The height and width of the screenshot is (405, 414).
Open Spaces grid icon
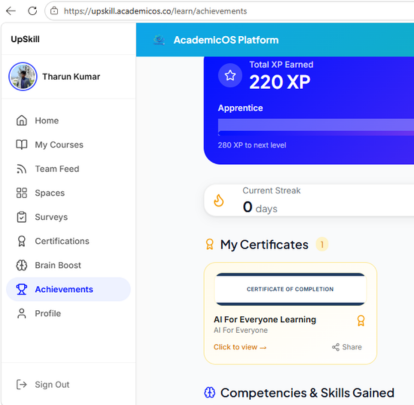coord(22,193)
